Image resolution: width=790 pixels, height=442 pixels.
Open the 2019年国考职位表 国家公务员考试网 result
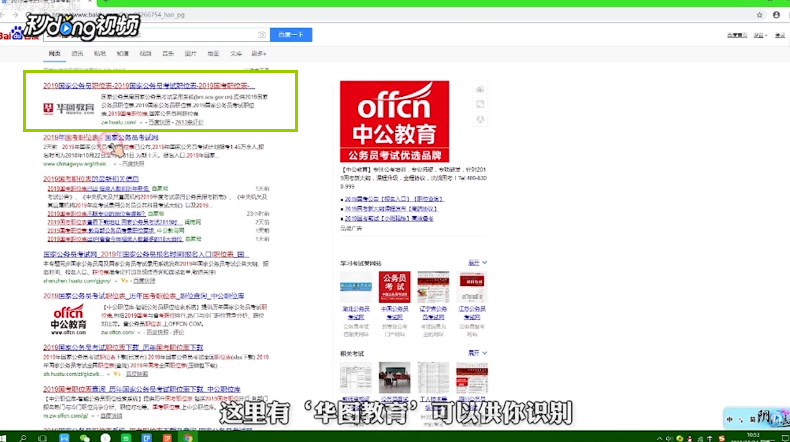click(x=101, y=137)
